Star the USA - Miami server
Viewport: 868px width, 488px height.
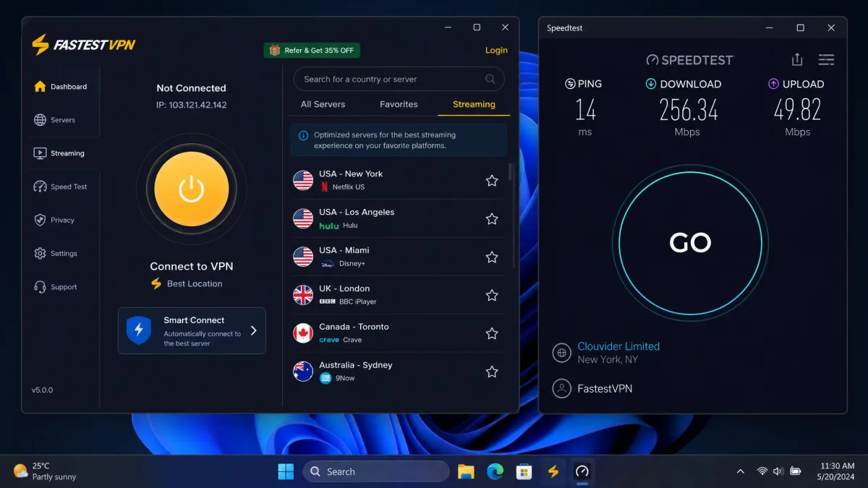(492, 257)
